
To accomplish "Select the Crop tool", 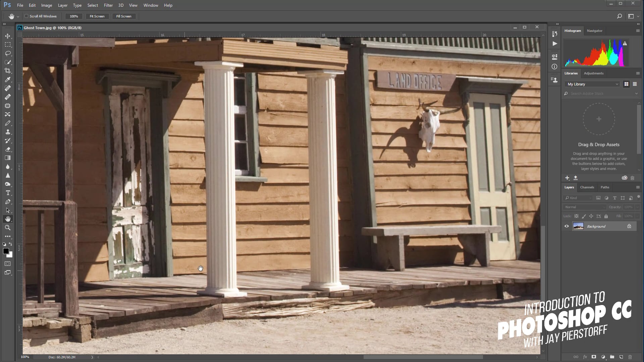I will (x=8, y=71).
